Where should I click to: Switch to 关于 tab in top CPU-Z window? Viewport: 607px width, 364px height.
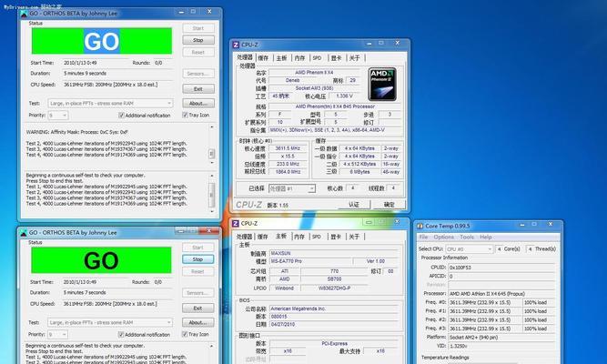tap(355, 57)
